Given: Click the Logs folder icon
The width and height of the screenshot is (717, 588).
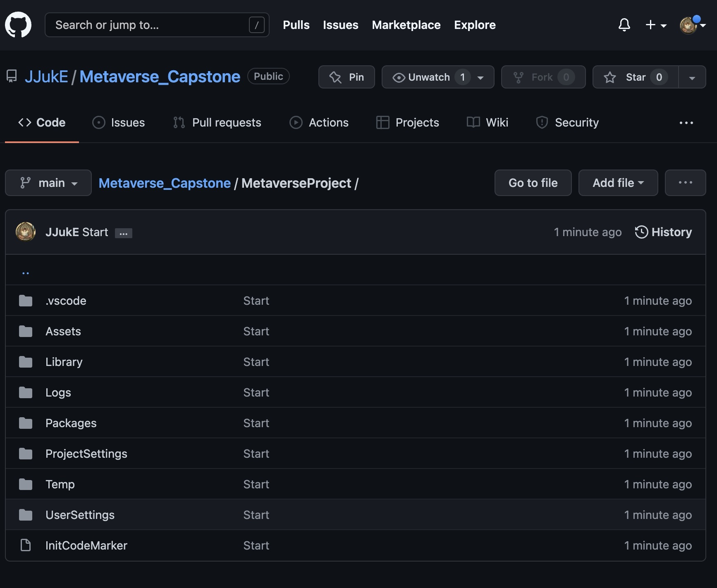Looking at the screenshot, I should 26,392.
